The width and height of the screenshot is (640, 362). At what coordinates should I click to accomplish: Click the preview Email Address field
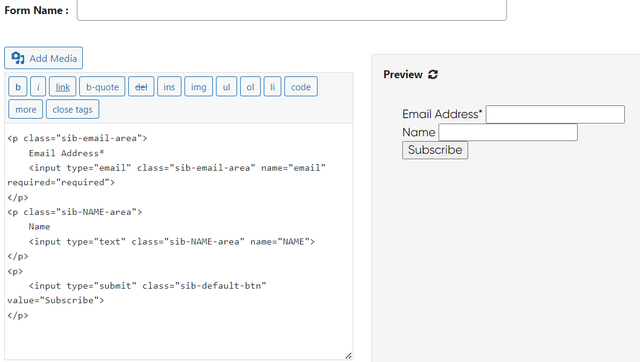[555, 114]
